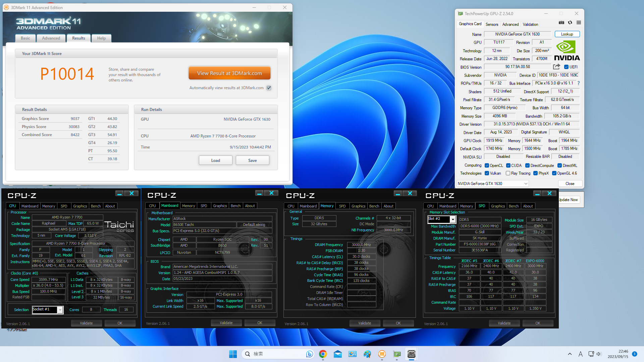Screen dimensions: 644x362
Task: Click the Physics Score value 30083
Action: (x=74, y=127)
